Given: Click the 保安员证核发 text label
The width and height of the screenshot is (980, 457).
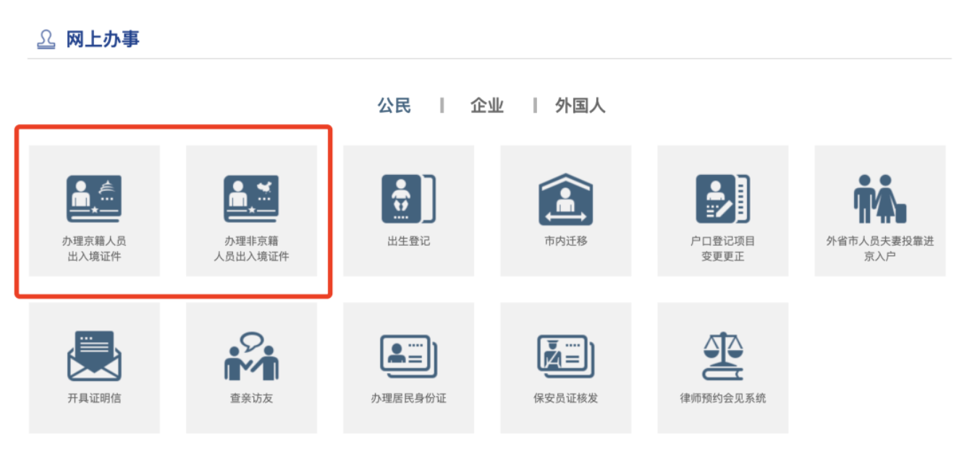Looking at the screenshot, I should click(x=565, y=398).
